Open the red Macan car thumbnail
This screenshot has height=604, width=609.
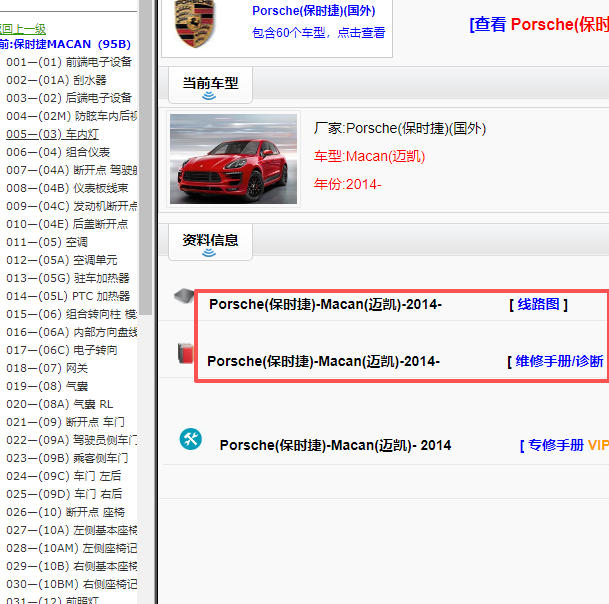233,158
